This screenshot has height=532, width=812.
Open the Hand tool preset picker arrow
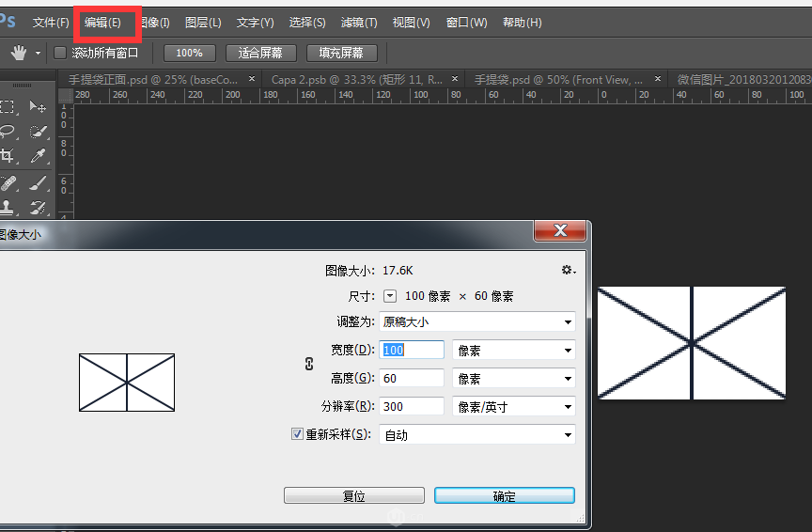pyautogui.click(x=38, y=53)
